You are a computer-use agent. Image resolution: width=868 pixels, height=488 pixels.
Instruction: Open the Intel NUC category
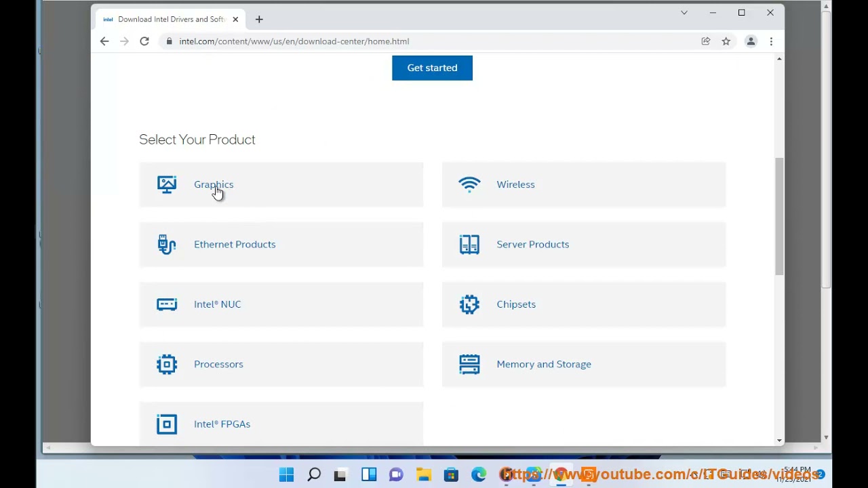tap(281, 304)
